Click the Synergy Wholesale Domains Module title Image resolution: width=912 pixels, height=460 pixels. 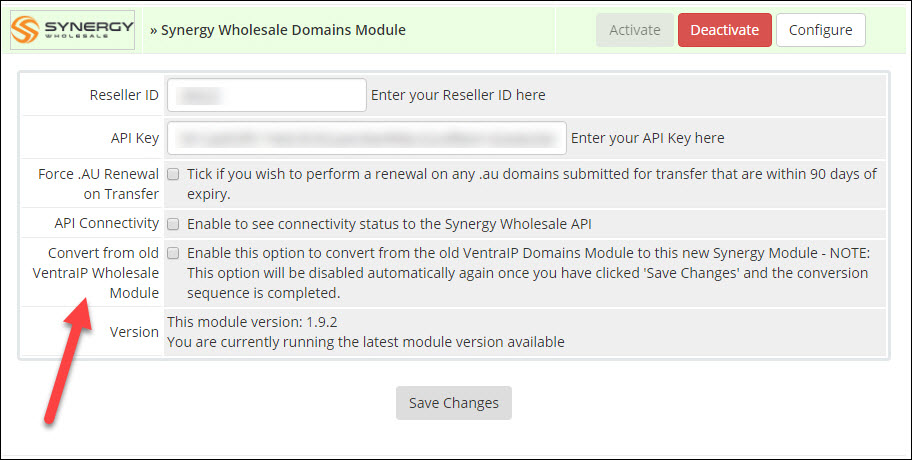coord(277,30)
